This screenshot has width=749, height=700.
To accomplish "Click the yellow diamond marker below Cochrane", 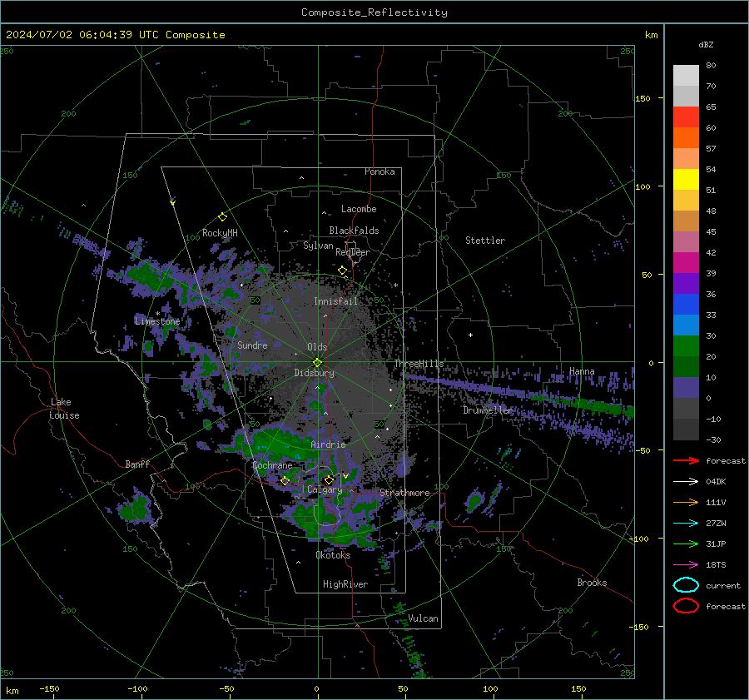I will pyautogui.click(x=285, y=480).
